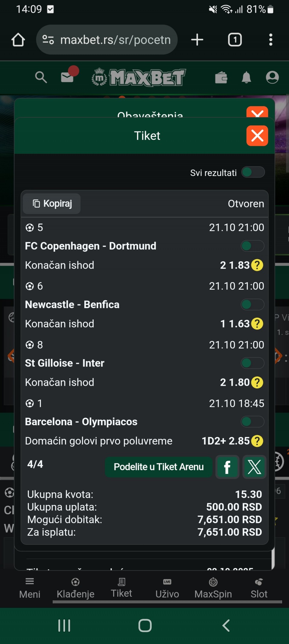Open the user profile icon
The image size is (289, 644).
(x=272, y=77)
